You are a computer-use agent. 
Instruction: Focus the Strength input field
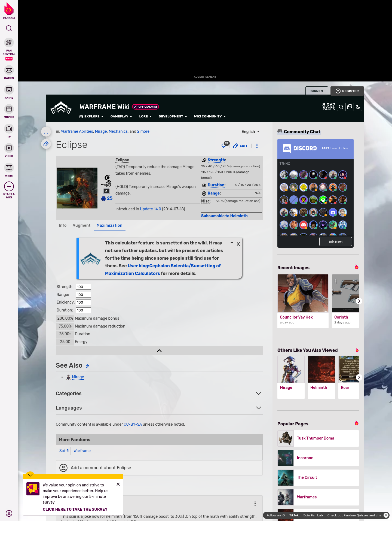[x=83, y=287]
